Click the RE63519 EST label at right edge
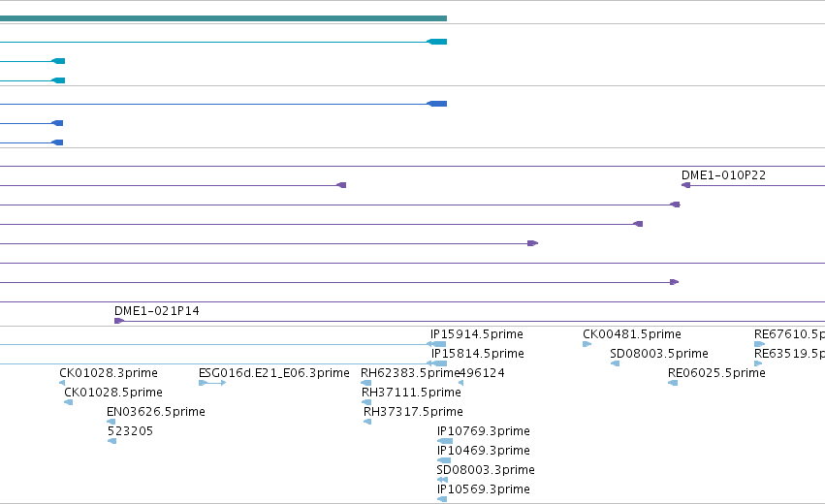The height and width of the screenshot is (504, 825). click(789, 354)
